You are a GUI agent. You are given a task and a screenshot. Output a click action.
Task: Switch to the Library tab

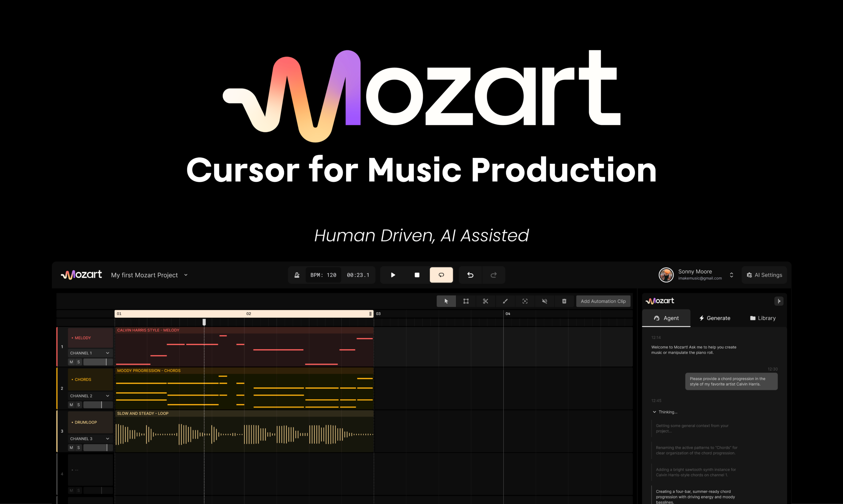[763, 318]
